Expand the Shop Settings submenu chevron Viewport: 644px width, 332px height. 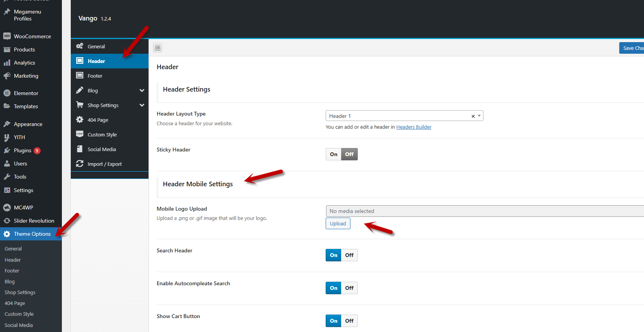click(142, 105)
